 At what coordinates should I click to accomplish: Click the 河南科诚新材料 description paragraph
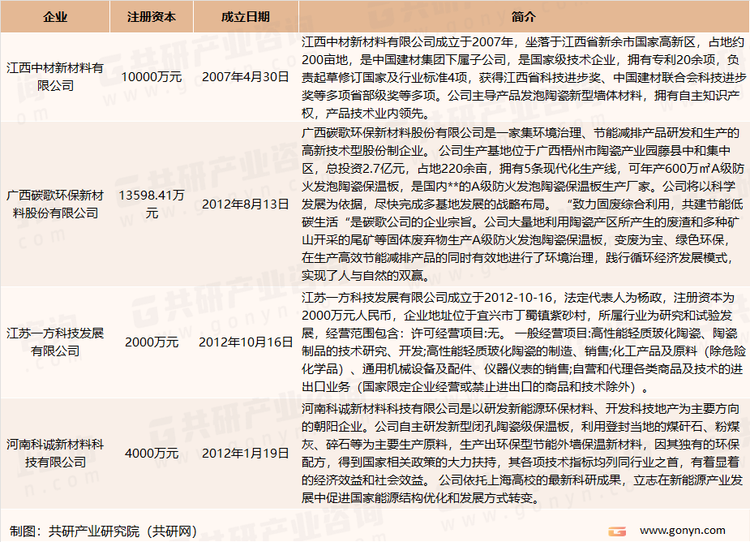coord(524,453)
